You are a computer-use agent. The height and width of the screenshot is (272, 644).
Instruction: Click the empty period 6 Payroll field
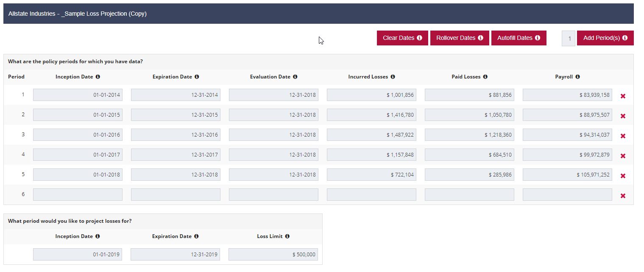(567, 194)
